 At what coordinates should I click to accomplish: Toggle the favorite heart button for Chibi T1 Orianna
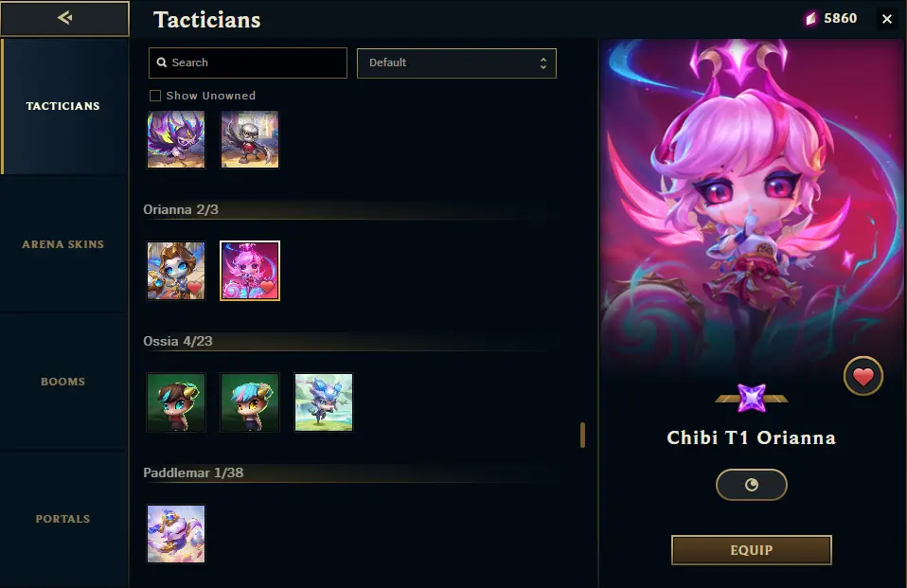[863, 376]
